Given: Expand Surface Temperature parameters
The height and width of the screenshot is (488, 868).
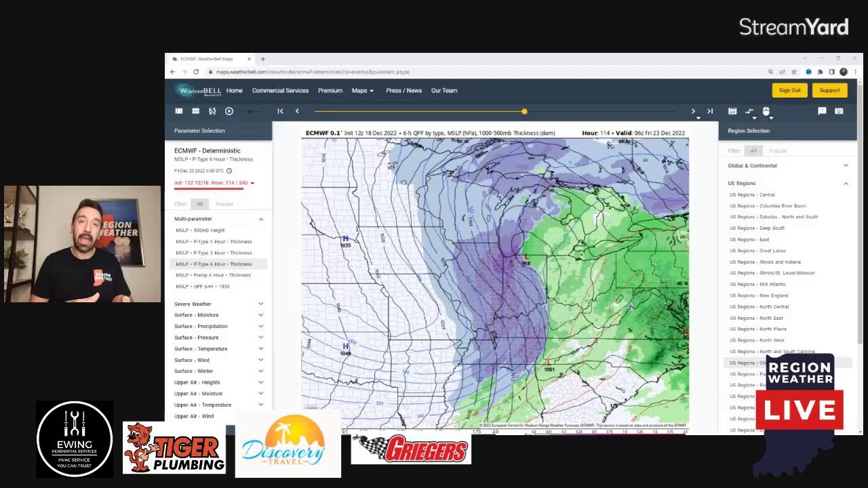Looking at the screenshot, I should [x=261, y=348].
